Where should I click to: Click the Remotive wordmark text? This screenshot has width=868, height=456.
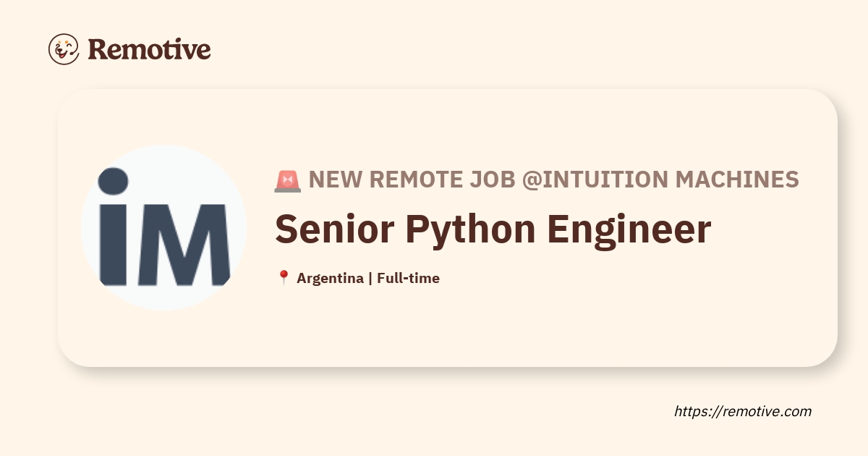(149, 49)
